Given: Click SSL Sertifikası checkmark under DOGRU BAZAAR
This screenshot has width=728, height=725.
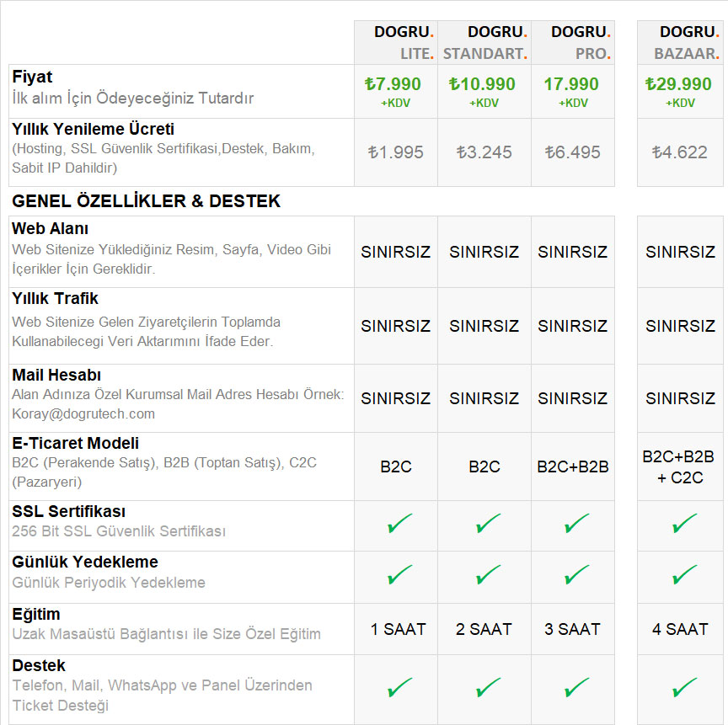Looking at the screenshot, I should click(684, 525).
